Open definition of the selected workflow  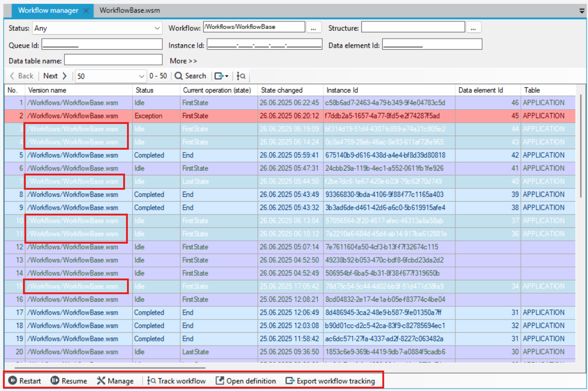pos(246,381)
